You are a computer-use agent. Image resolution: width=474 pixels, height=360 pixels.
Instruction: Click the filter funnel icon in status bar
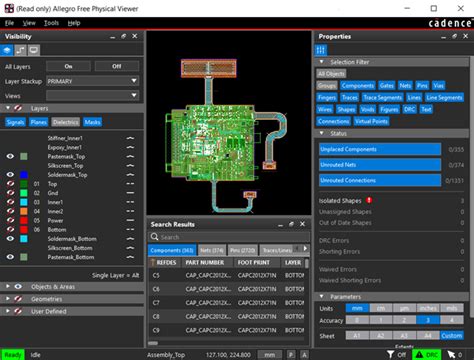click(390, 354)
